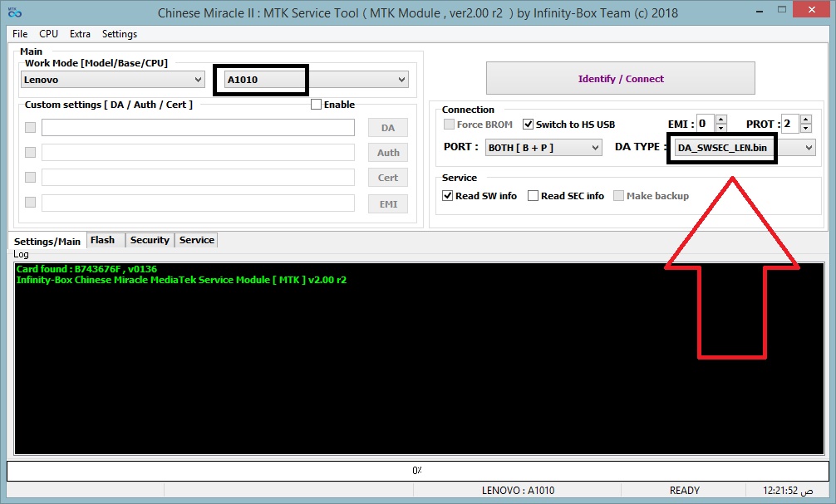Open the Settings menu
Screen dimensions: 836x504
tap(120, 33)
